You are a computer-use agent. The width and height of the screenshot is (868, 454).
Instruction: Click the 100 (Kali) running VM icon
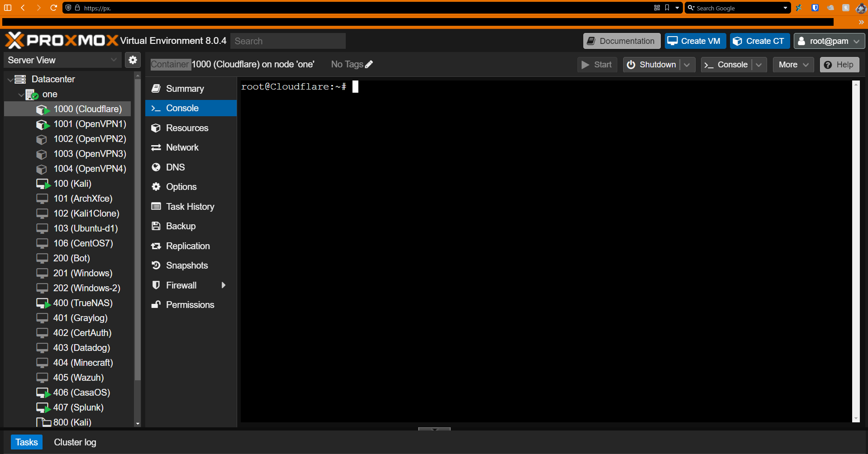(x=43, y=184)
